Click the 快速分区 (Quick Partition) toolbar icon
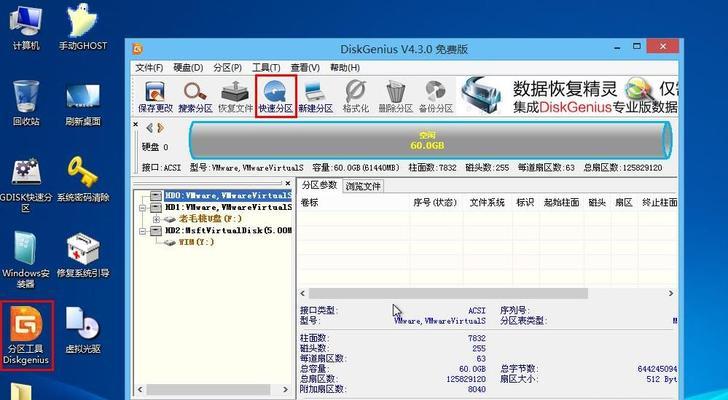728x400 pixels. pyautogui.click(x=275, y=96)
